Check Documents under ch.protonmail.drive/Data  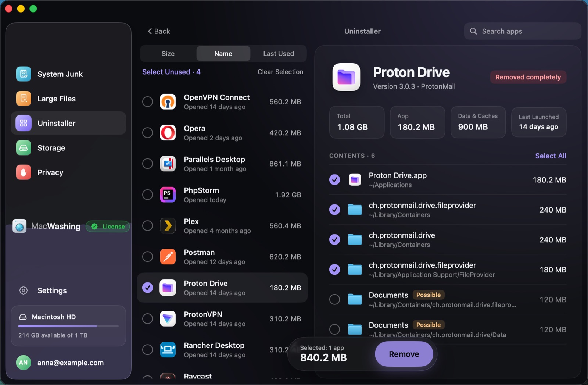334,329
